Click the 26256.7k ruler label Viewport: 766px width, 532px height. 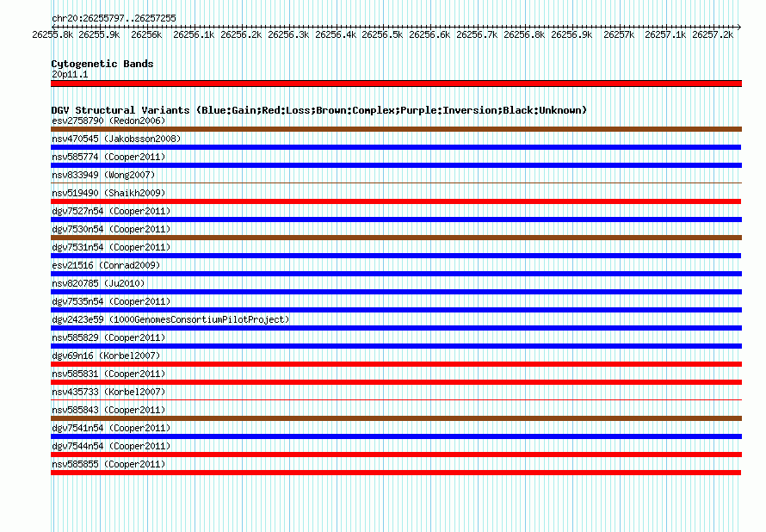tap(478, 34)
